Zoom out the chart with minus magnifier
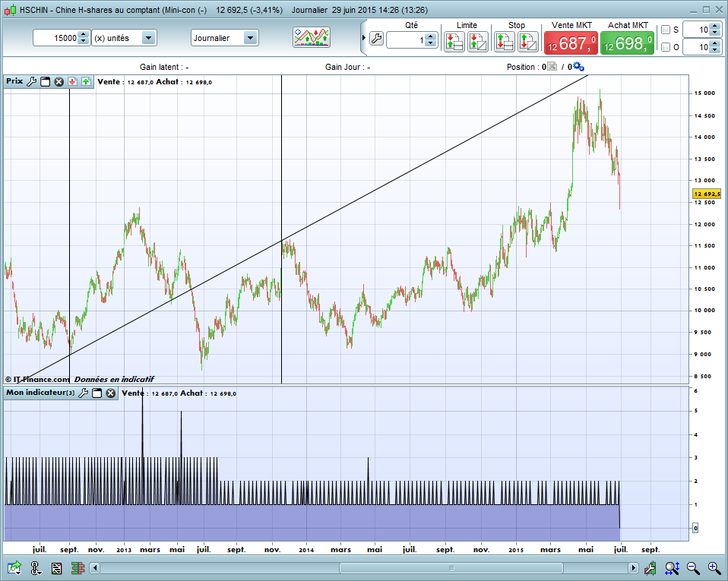Viewport: 728px width, 581px height. click(x=693, y=567)
